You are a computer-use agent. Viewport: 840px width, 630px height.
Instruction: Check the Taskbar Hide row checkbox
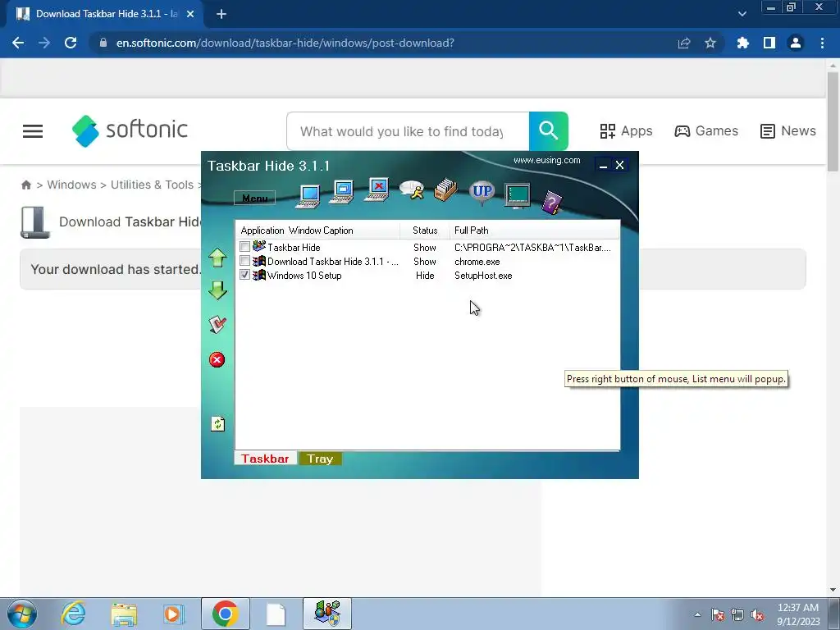[244, 247]
